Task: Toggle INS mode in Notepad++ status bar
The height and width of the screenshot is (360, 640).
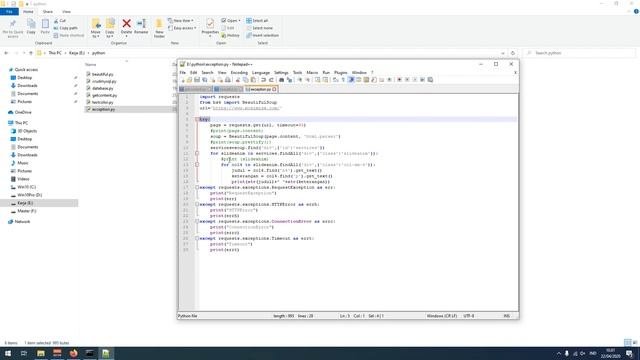Action: click(x=507, y=316)
